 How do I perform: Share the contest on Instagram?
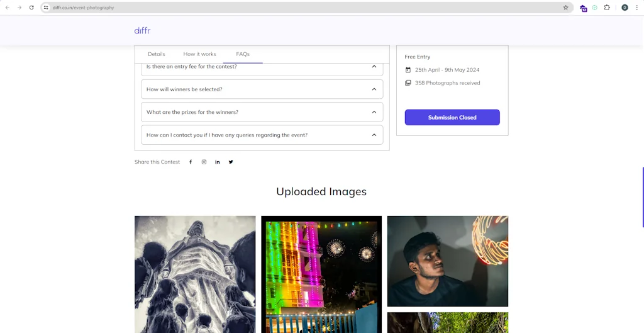[x=204, y=162]
